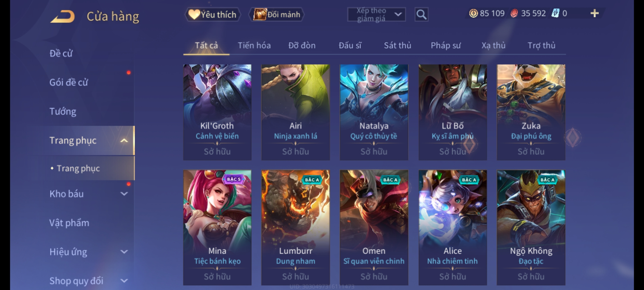This screenshot has width=644, height=290.
Task: Select the Tiến hóa tab
Action: tap(254, 45)
